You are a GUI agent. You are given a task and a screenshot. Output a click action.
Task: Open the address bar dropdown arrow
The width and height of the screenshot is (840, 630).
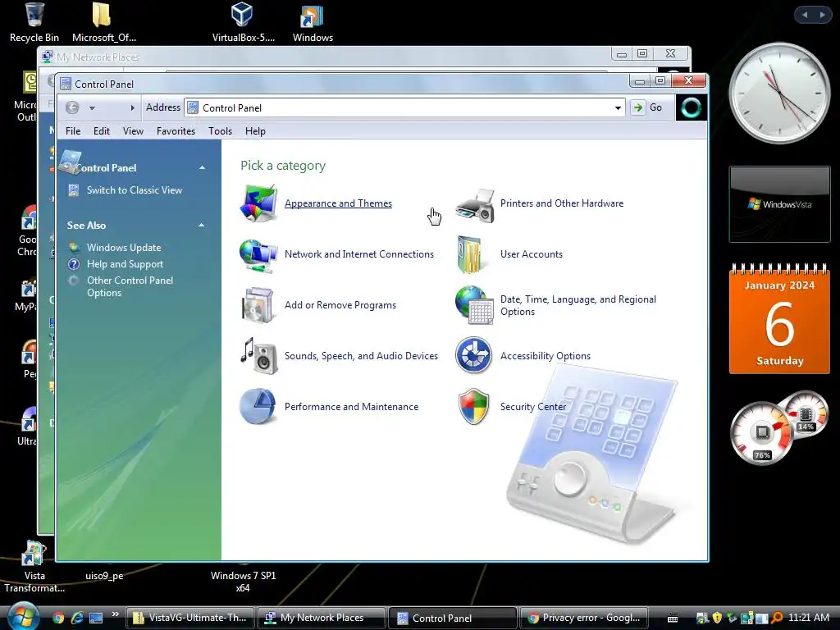(618, 107)
